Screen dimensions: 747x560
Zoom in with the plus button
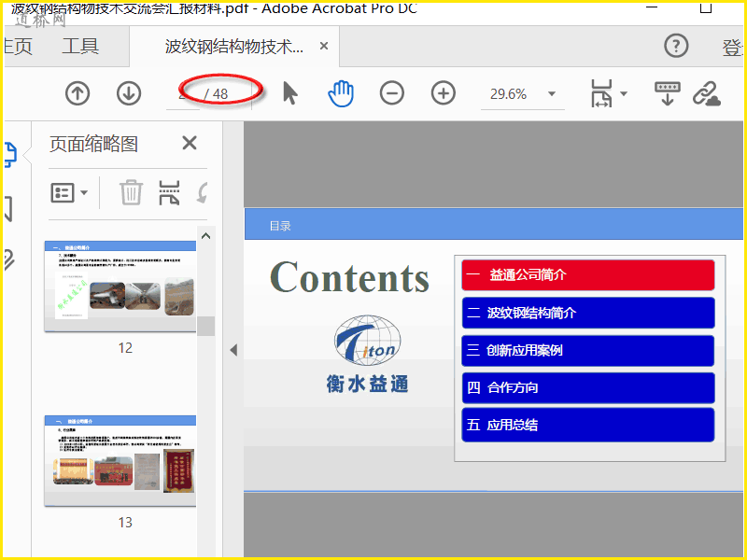tap(444, 93)
